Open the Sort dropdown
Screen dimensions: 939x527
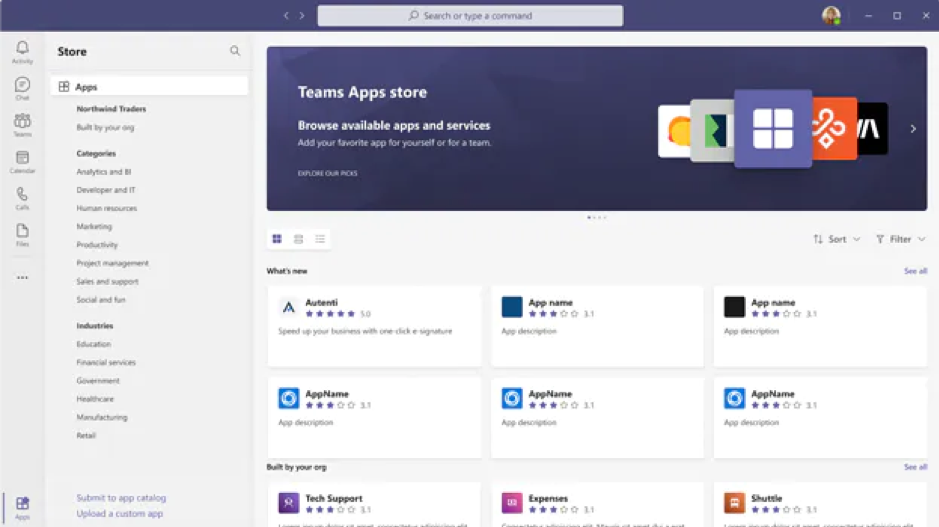point(837,239)
